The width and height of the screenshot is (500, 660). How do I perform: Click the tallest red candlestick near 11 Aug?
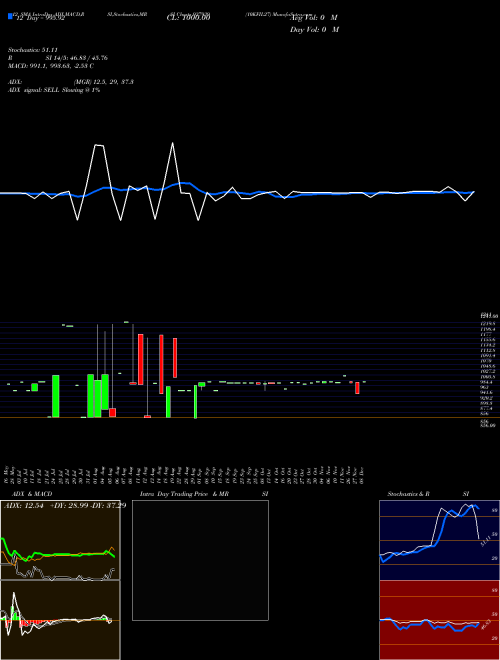pos(141,359)
